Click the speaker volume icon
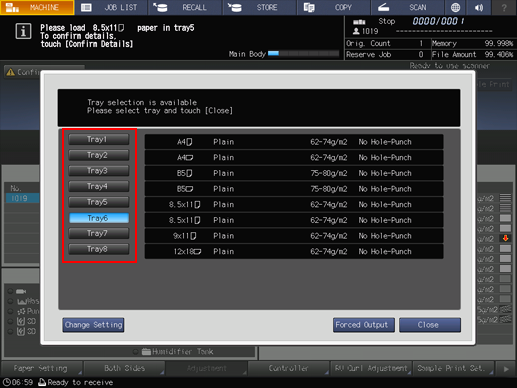 pyautogui.click(x=479, y=7)
